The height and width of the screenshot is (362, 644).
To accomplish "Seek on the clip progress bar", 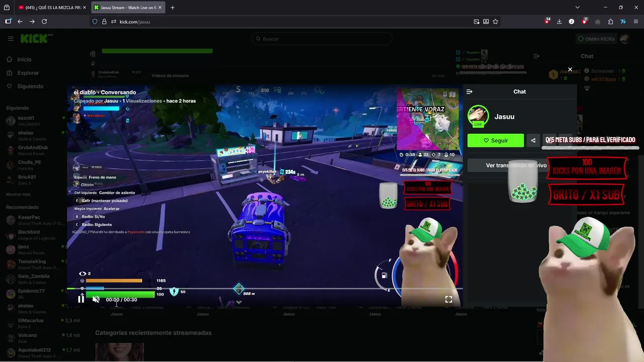I will [x=265, y=289].
